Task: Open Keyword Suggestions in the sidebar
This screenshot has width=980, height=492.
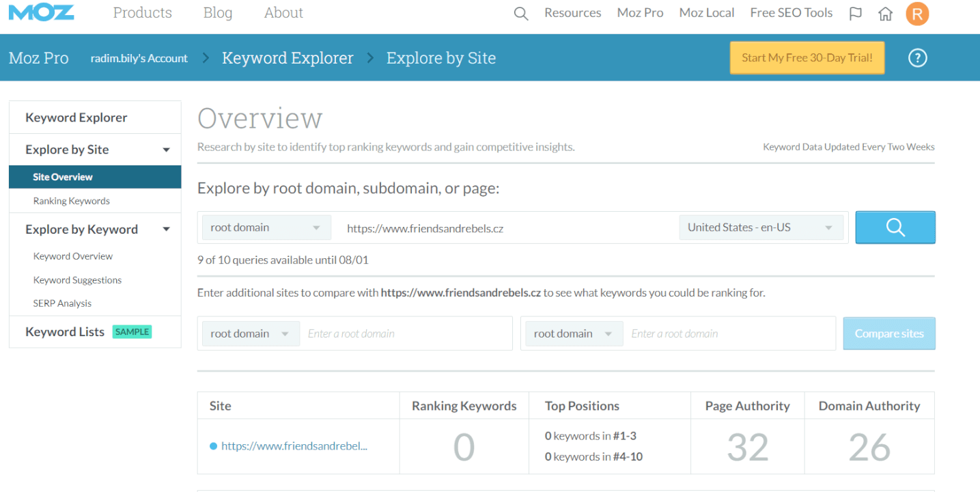Action: click(x=77, y=280)
